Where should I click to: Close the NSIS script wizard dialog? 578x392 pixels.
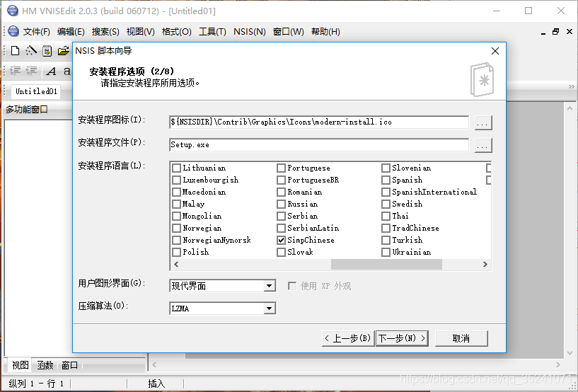coord(495,51)
